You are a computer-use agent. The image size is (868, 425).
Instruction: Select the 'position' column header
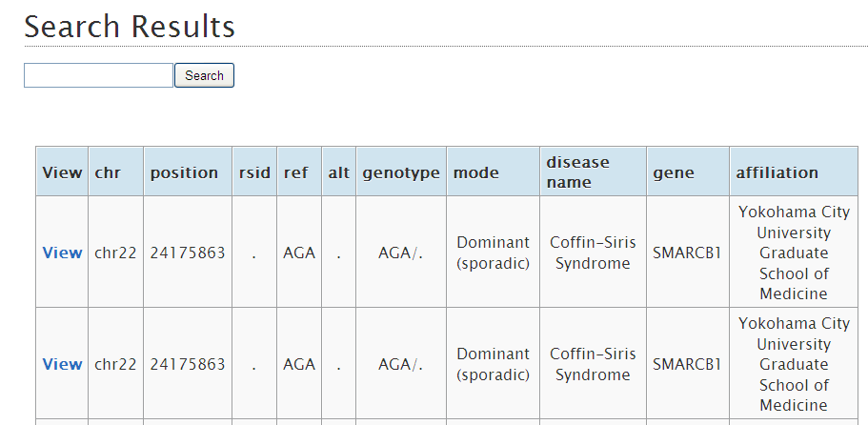pyautogui.click(x=188, y=172)
